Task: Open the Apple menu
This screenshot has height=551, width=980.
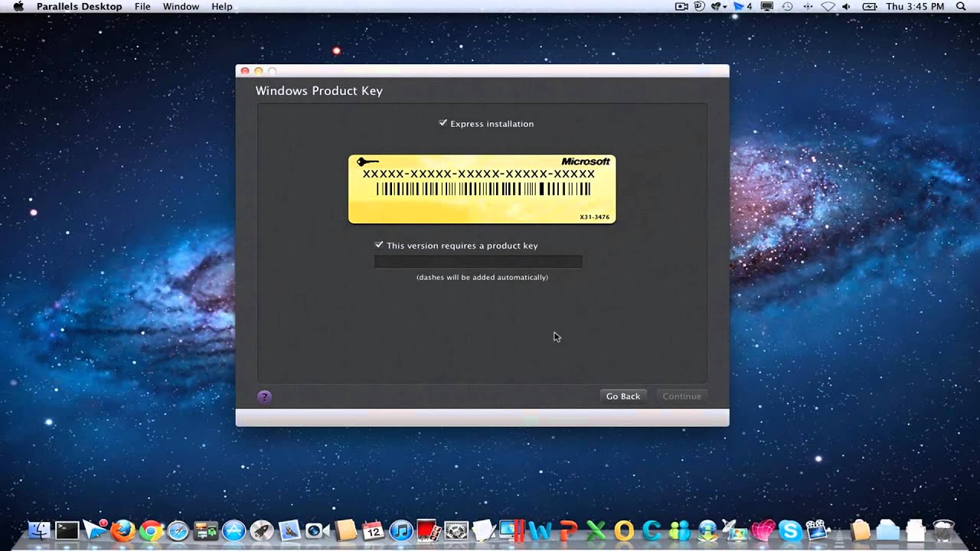Action: 18,6
